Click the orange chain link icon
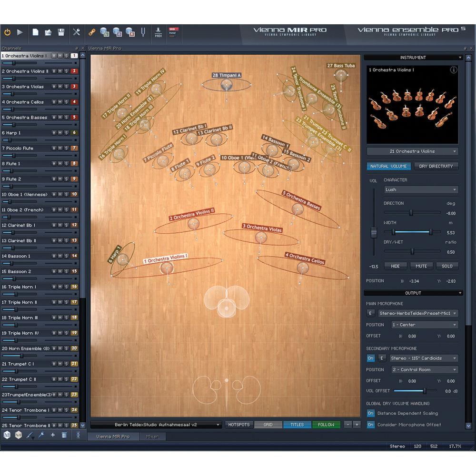Image resolution: width=476 pixels, height=476 pixels. coord(92,32)
